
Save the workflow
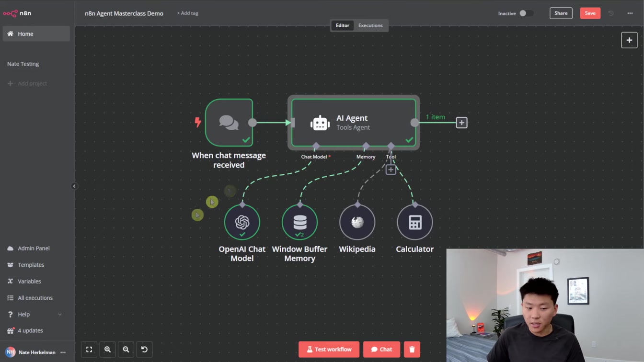click(590, 13)
